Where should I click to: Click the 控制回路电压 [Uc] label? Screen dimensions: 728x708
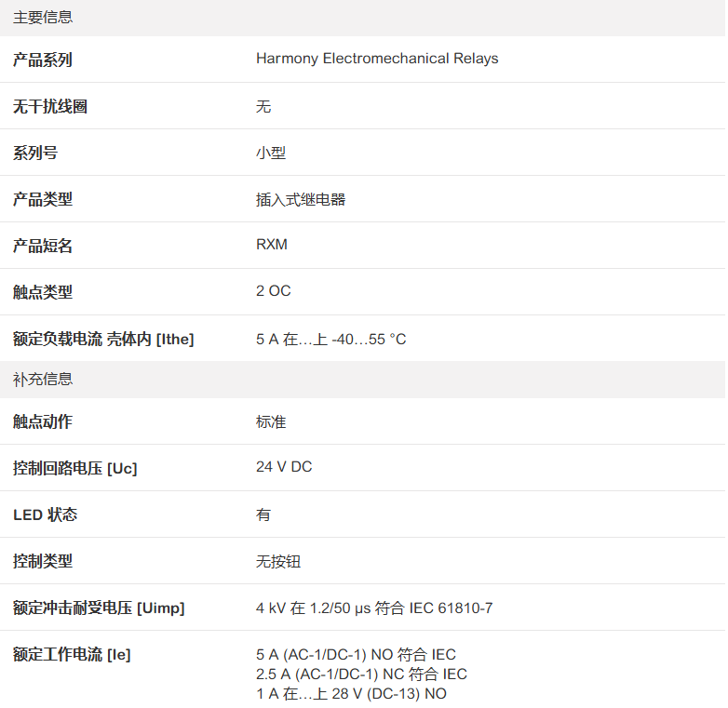[74, 468]
